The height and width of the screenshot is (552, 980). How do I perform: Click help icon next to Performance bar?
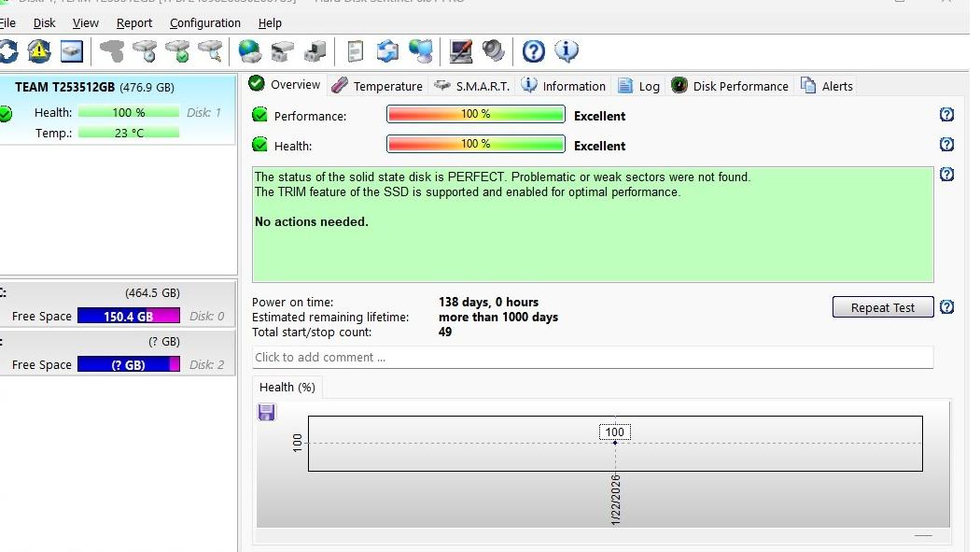tap(946, 115)
